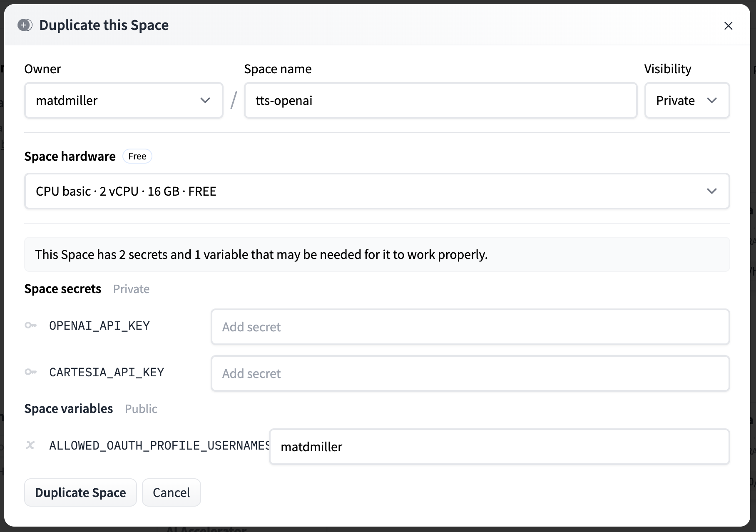Click the Duplicate this Space title

[x=104, y=25]
